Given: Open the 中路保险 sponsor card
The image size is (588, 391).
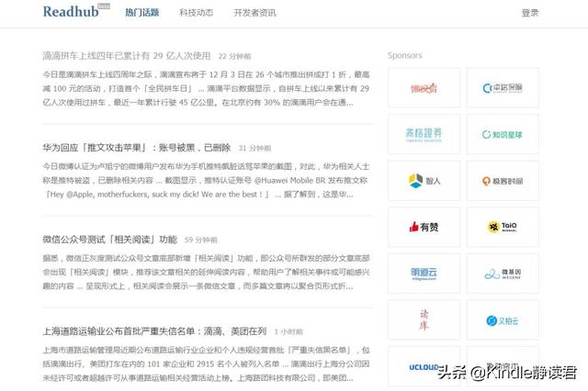Looking at the screenshot, I should coord(503,88).
